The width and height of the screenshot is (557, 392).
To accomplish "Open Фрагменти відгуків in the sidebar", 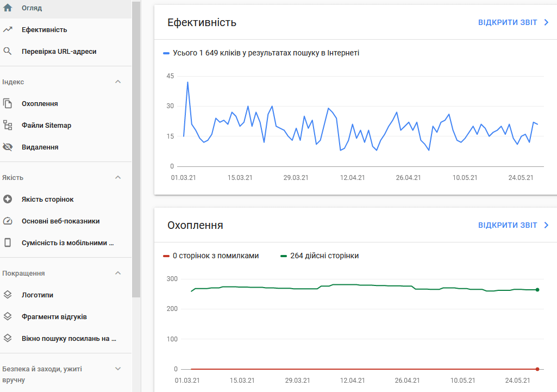I will click(54, 317).
